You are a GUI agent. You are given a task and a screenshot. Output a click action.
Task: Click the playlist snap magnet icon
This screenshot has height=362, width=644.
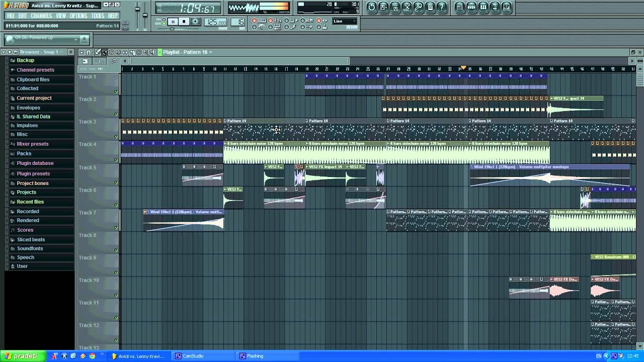[89, 52]
